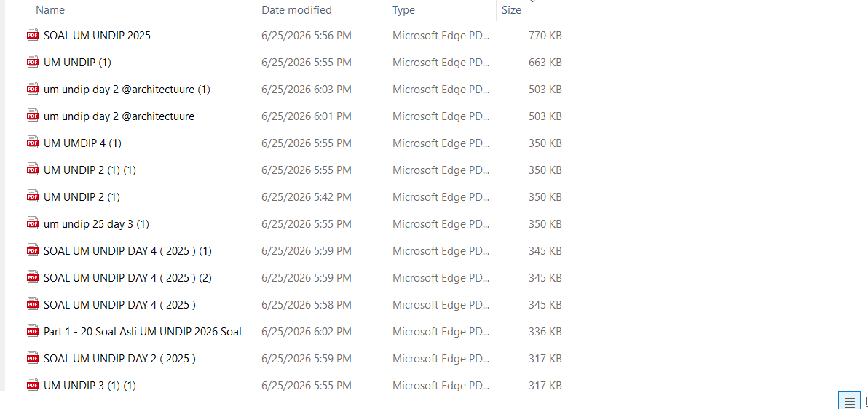Image resolution: width=868 pixels, height=409 pixels.
Task: Sort files by Size column header
Action: pyautogui.click(x=511, y=10)
